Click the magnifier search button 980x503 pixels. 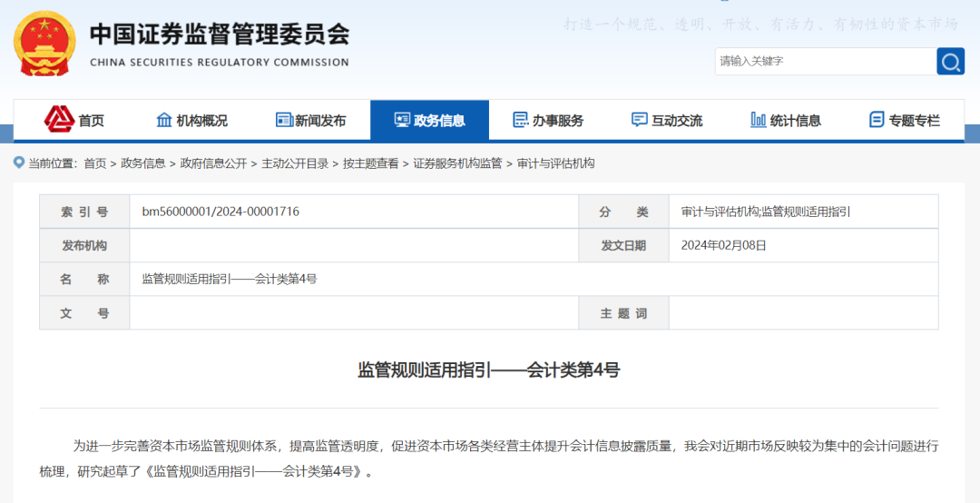(950, 62)
